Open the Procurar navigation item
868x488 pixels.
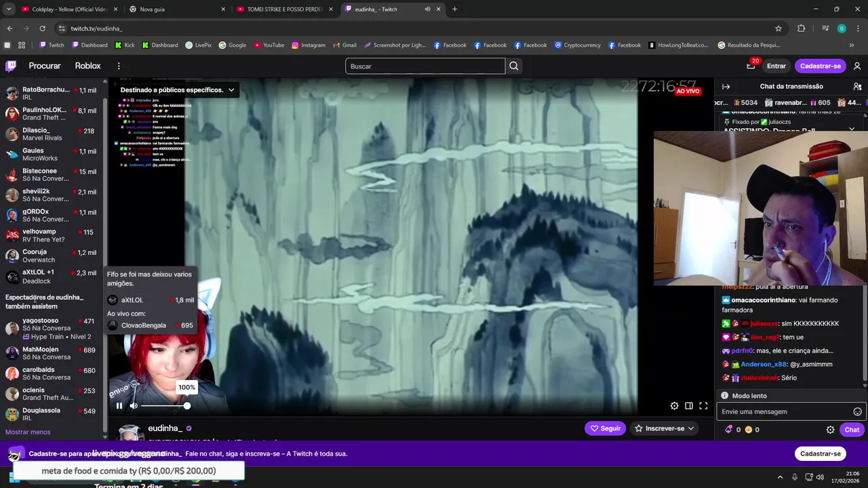(45, 66)
